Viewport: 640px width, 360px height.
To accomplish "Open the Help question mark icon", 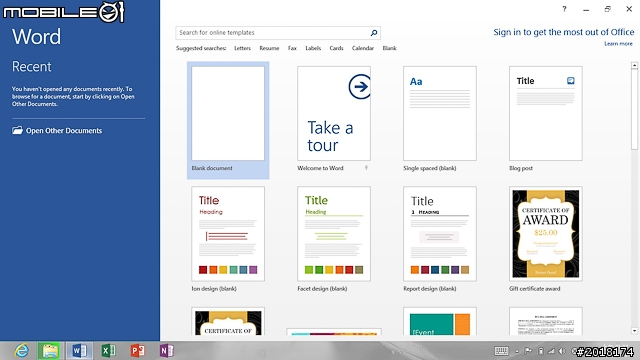I will coord(564,9).
